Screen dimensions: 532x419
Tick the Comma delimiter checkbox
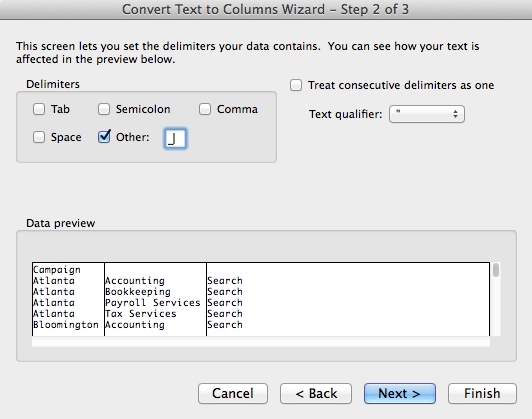pyautogui.click(x=205, y=109)
